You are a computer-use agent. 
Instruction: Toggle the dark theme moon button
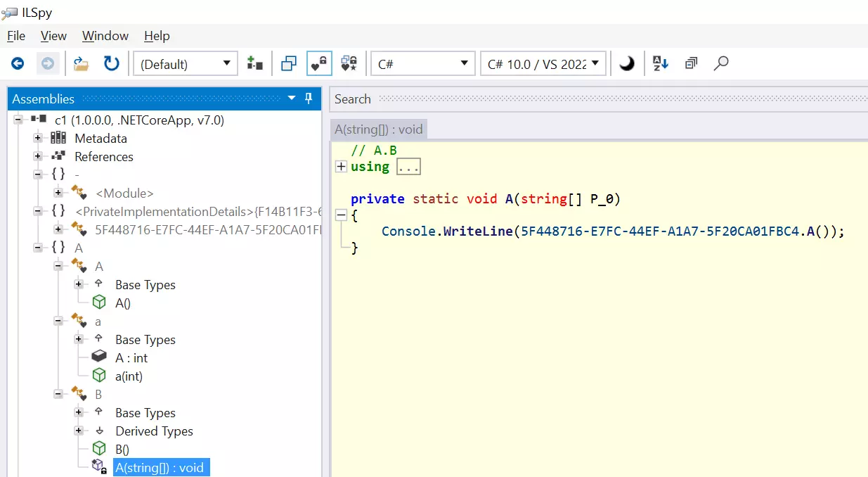627,64
